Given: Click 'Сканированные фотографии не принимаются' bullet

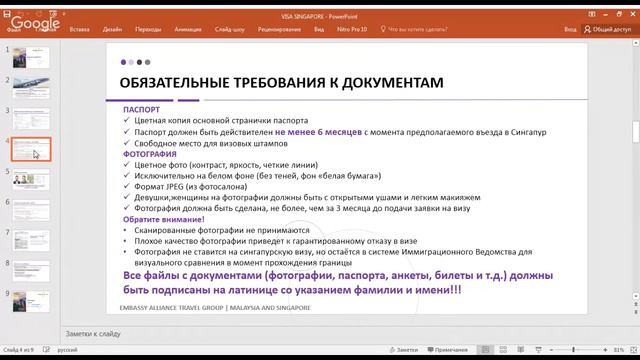Looking at the screenshot, I should [x=222, y=230].
